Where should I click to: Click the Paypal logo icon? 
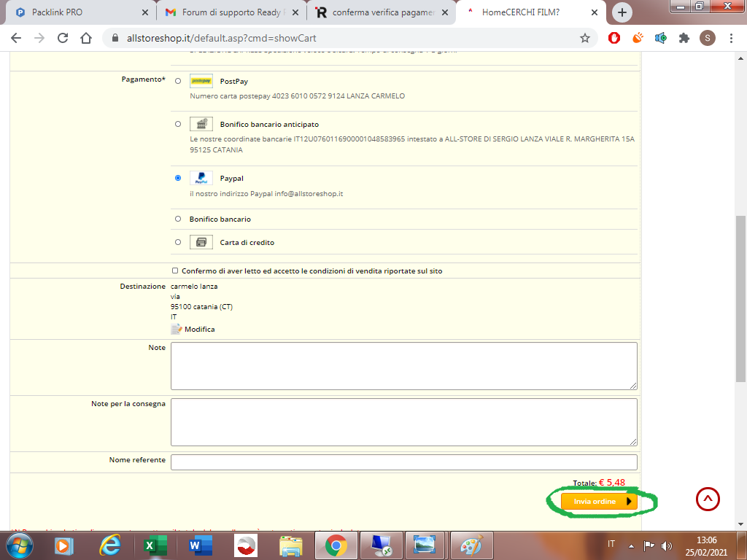pyautogui.click(x=201, y=178)
